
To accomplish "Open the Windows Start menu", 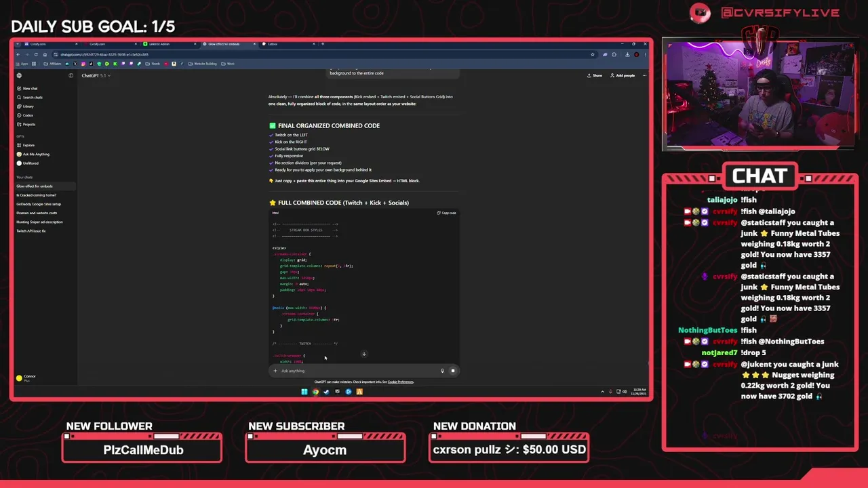I will point(304,391).
